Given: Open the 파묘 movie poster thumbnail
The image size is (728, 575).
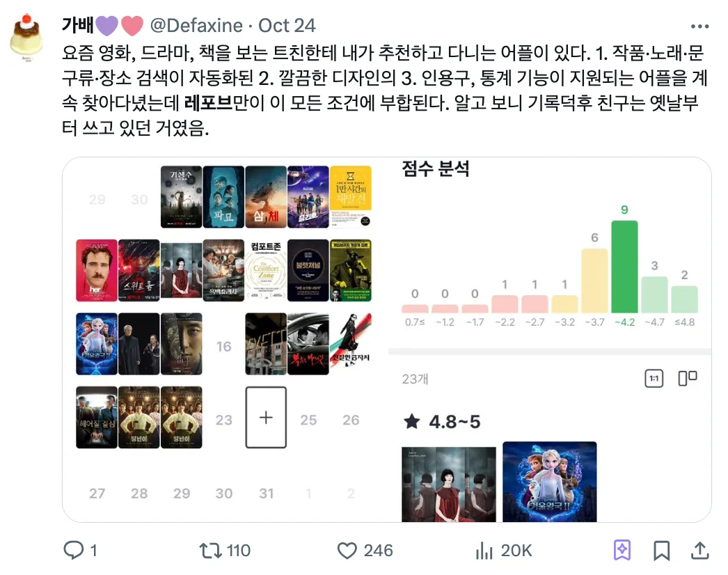Looking at the screenshot, I should [x=223, y=197].
